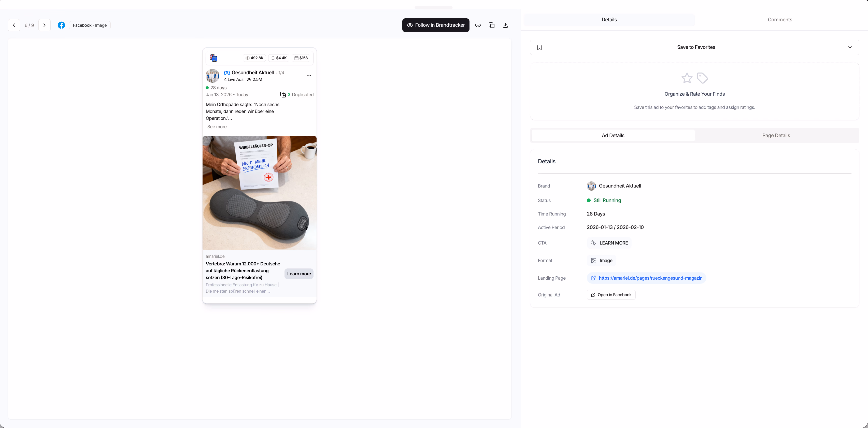Click the bookmark icon in Save to Favorites
The image size is (868, 428).
539,47
